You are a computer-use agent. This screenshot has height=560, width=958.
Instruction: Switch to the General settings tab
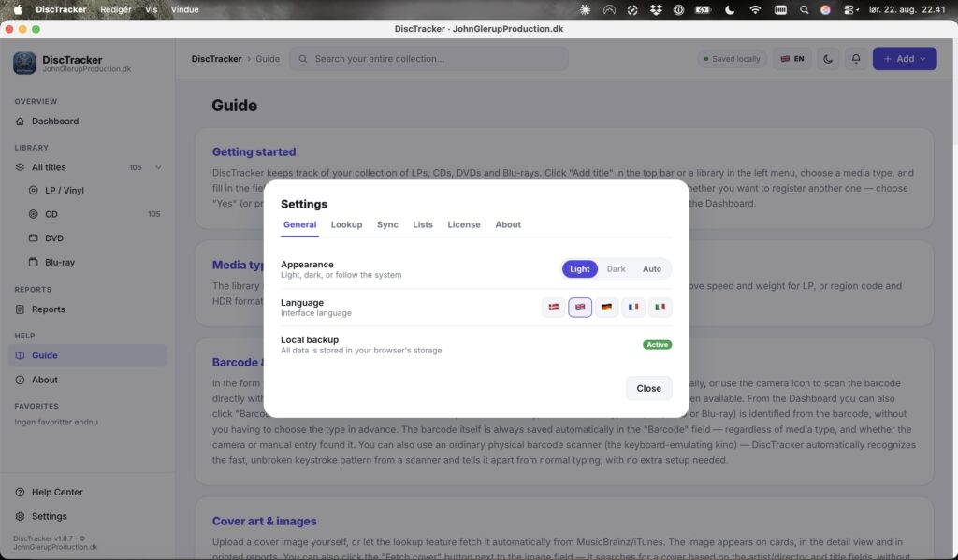[299, 224]
